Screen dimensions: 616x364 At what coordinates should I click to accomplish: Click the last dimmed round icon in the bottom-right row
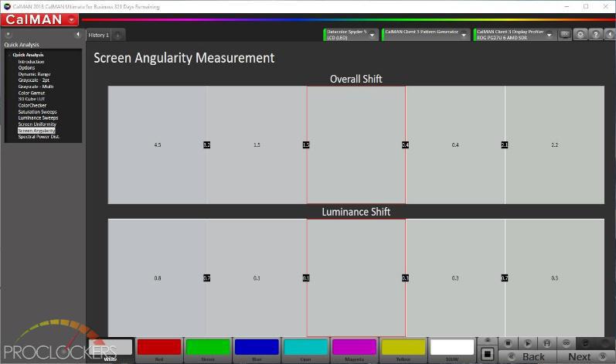pyautogui.click(x=604, y=343)
